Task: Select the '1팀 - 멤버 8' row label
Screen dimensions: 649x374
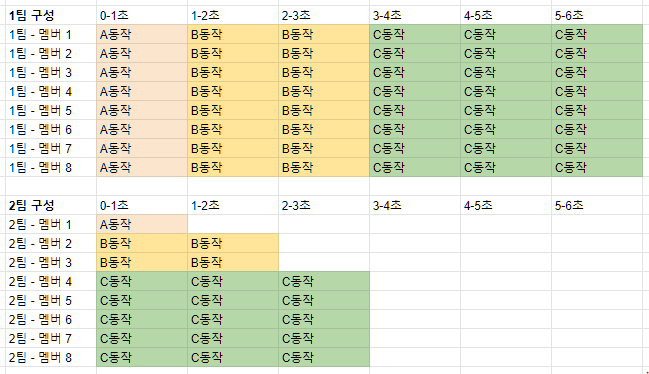Action: tap(51, 168)
